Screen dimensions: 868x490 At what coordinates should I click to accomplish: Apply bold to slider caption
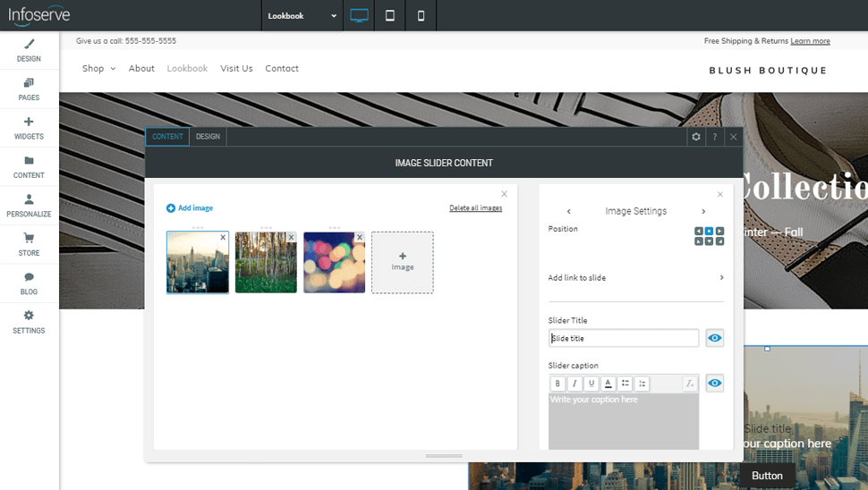557,384
